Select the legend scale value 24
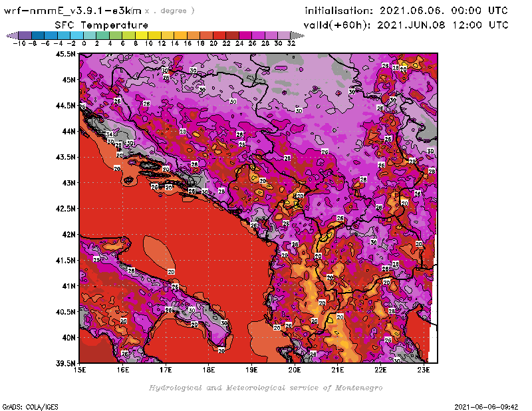This screenshot has height=411, width=532. (x=239, y=43)
